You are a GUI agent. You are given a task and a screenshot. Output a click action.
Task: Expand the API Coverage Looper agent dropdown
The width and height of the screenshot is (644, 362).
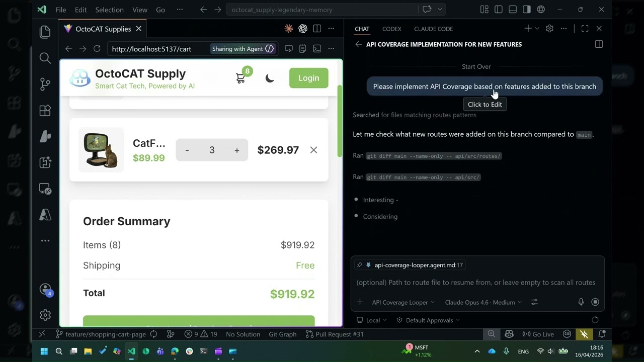pyautogui.click(x=403, y=302)
